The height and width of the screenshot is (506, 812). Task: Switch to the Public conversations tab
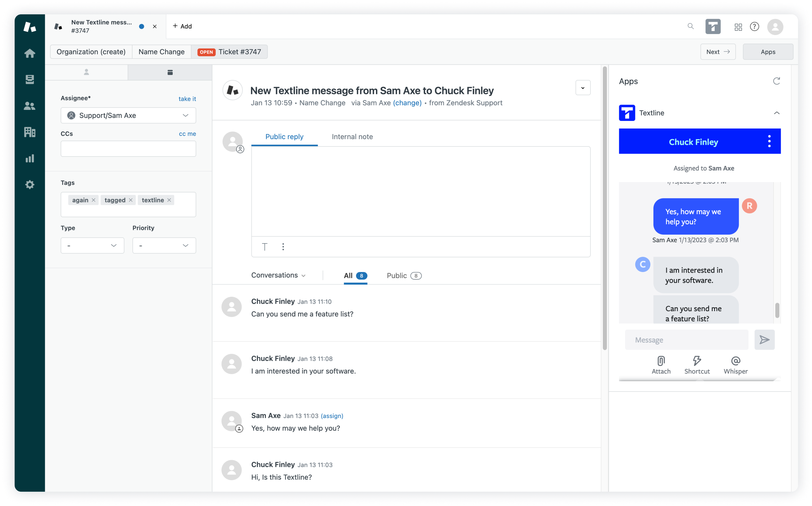click(404, 276)
